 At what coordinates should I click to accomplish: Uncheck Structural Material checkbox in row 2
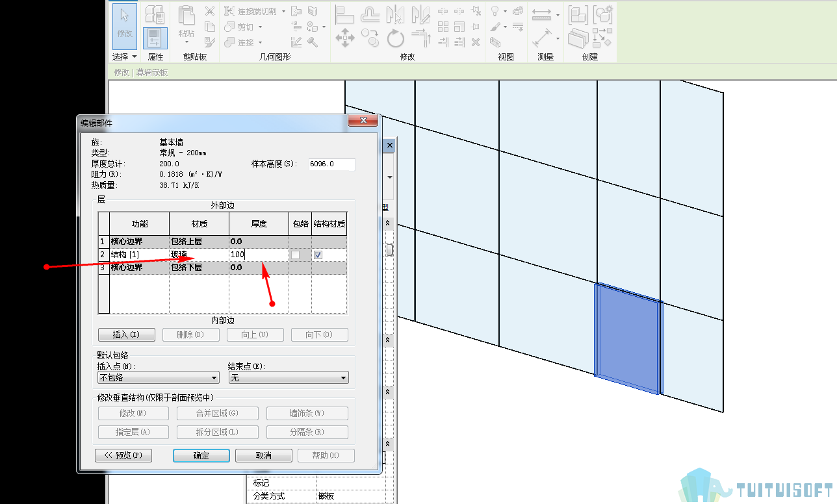[318, 255]
